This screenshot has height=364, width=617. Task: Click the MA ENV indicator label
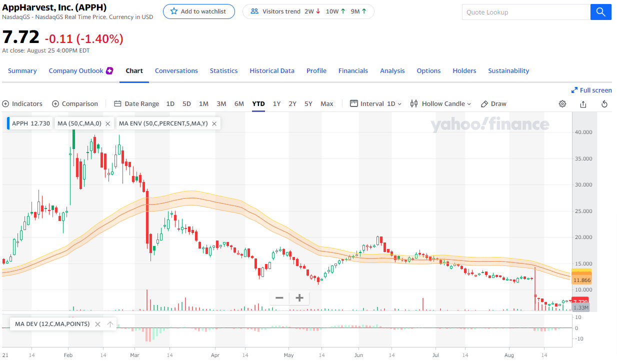point(163,123)
